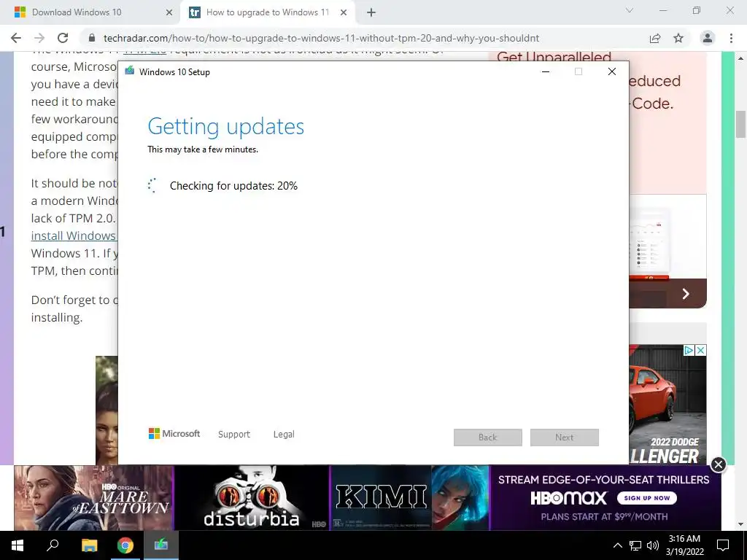Close the Windows 10 Setup window
Image resolution: width=747 pixels, height=560 pixels.
(x=612, y=71)
